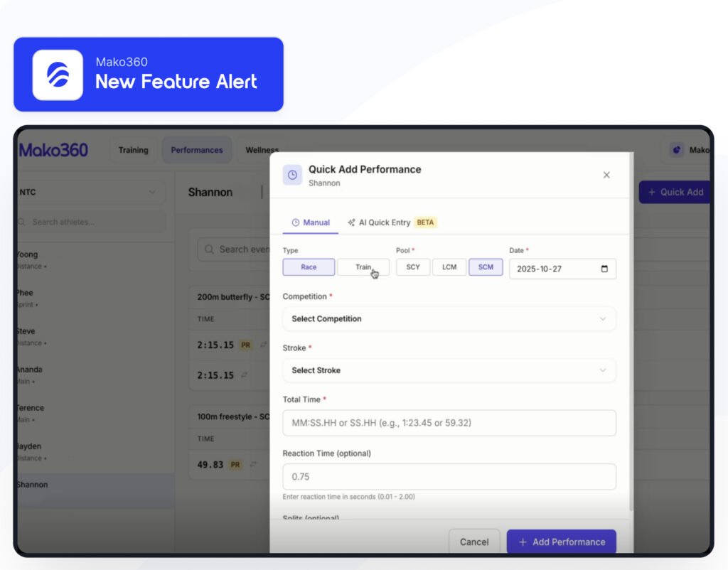Close the Quick Add Performance dialog
This screenshot has width=728, height=570.
tap(606, 175)
